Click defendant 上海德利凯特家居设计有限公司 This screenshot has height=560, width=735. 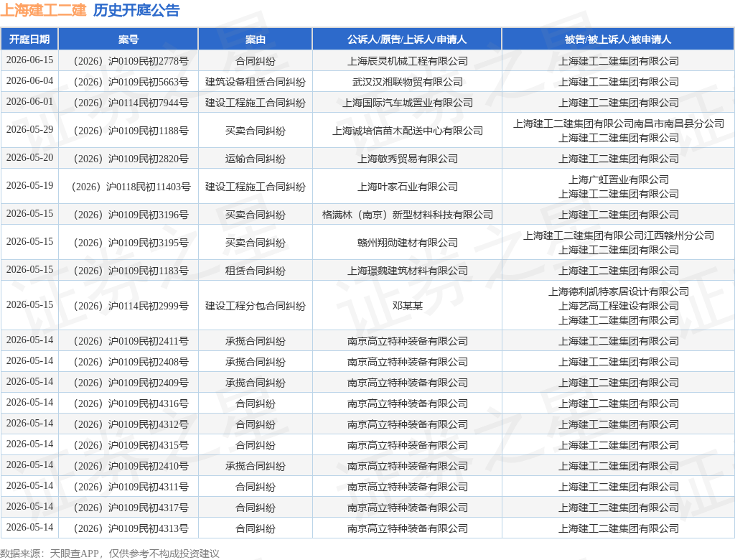(x=618, y=291)
